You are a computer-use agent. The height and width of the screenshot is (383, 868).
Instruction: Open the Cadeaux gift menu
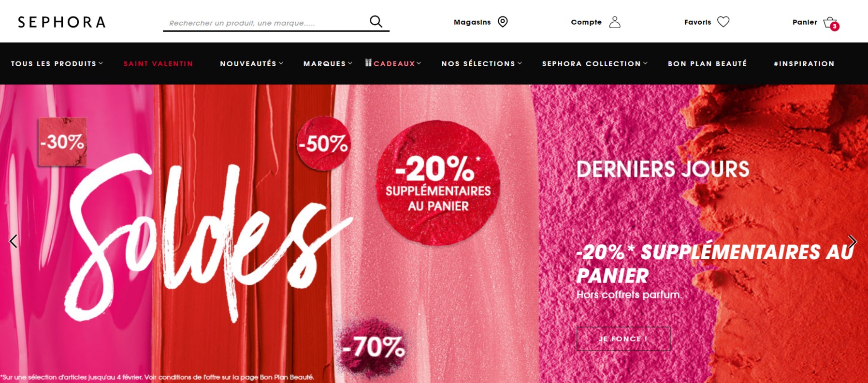click(x=393, y=63)
